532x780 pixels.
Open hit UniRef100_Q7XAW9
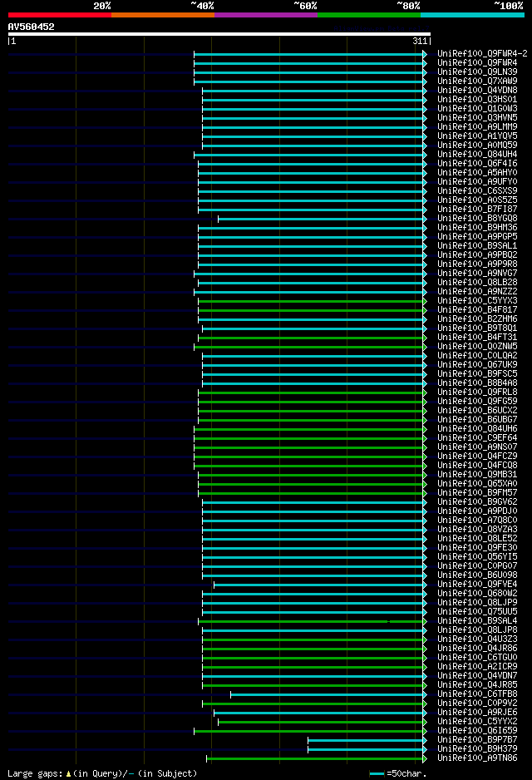(477, 81)
